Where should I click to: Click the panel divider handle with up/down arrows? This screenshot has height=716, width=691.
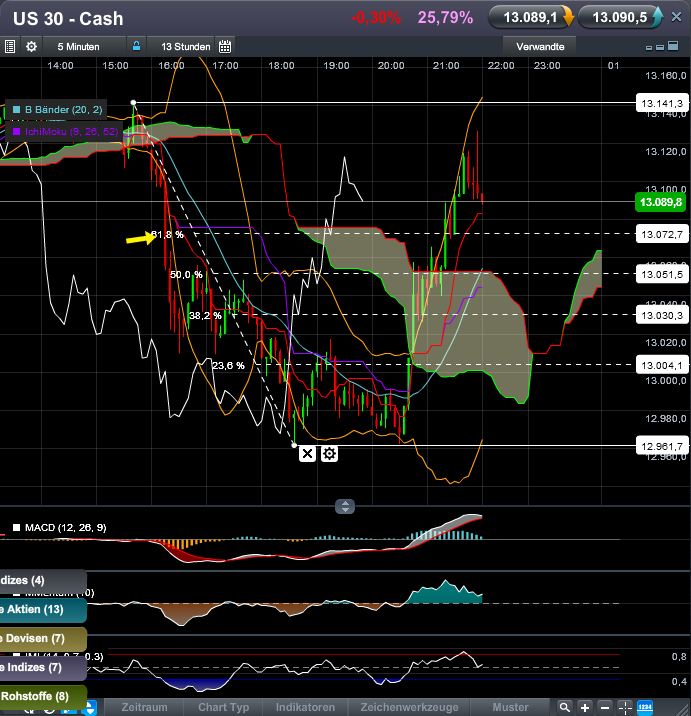[345, 506]
